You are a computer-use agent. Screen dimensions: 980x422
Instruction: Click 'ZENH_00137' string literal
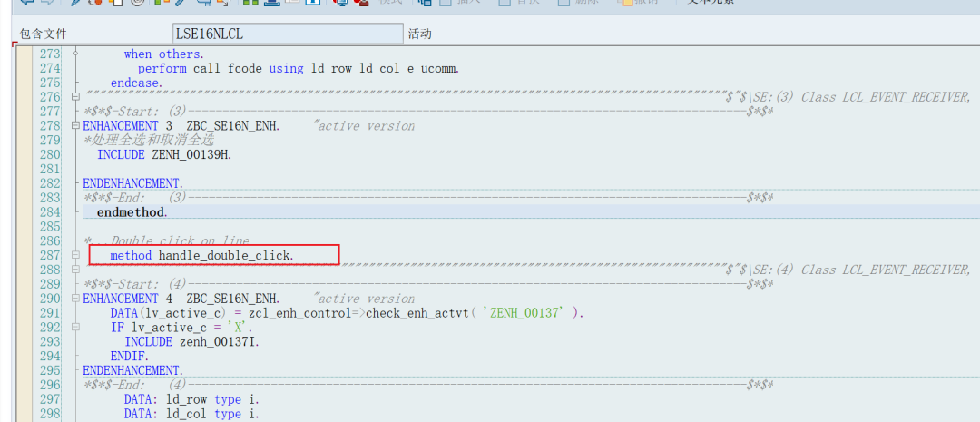(527, 312)
